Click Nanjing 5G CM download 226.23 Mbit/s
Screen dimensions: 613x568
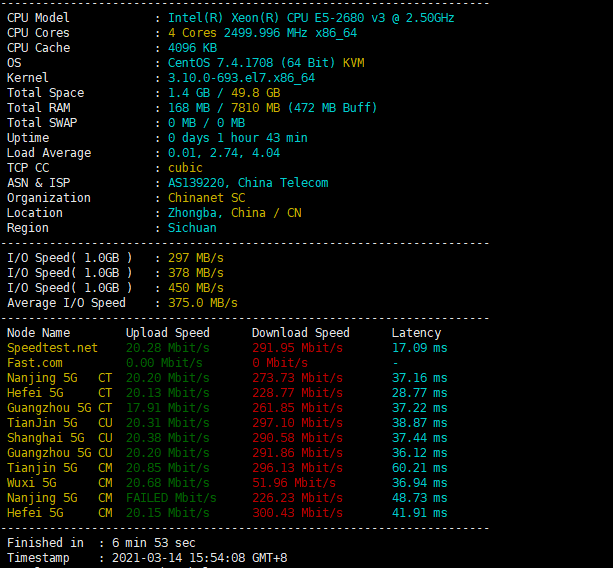click(x=298, y=498)
